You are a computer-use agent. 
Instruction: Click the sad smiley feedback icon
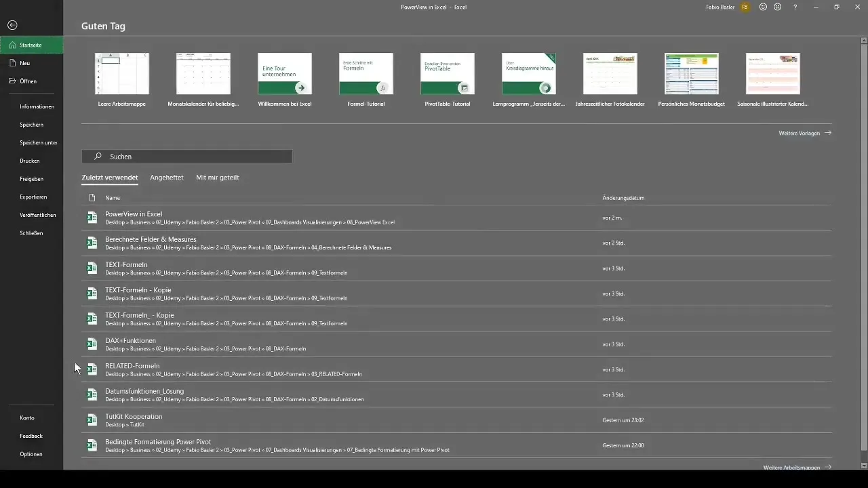[777, 7]
